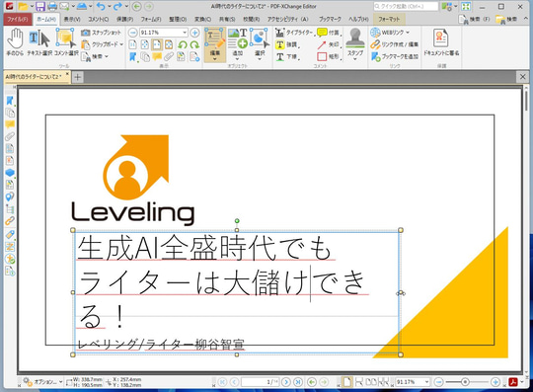
Task: Click the Create or Edit Link button
Action: click(x=394, y=44)
